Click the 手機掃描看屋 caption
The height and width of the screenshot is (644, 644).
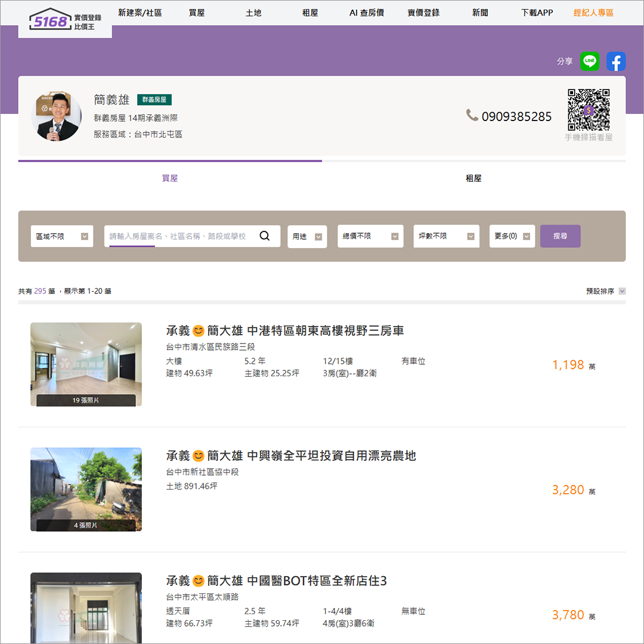pyautogui.click(x=589, y=137)
